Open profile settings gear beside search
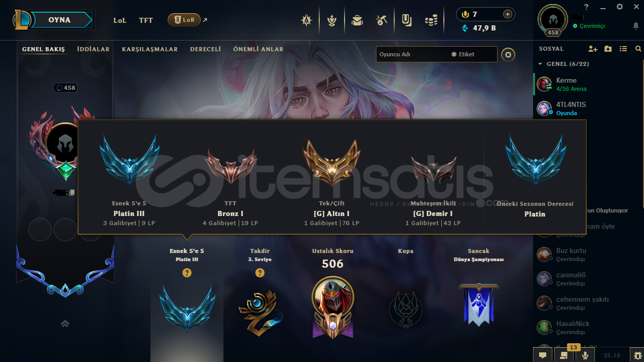The image size is (644, 362). click(x=508, y=54)
